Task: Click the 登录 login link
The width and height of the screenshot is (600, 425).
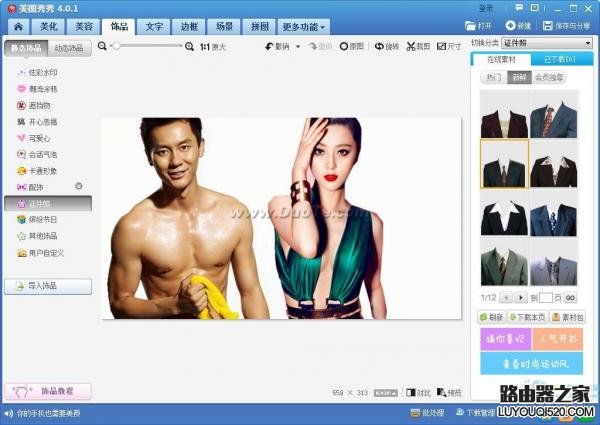Action: pos(486,8)
